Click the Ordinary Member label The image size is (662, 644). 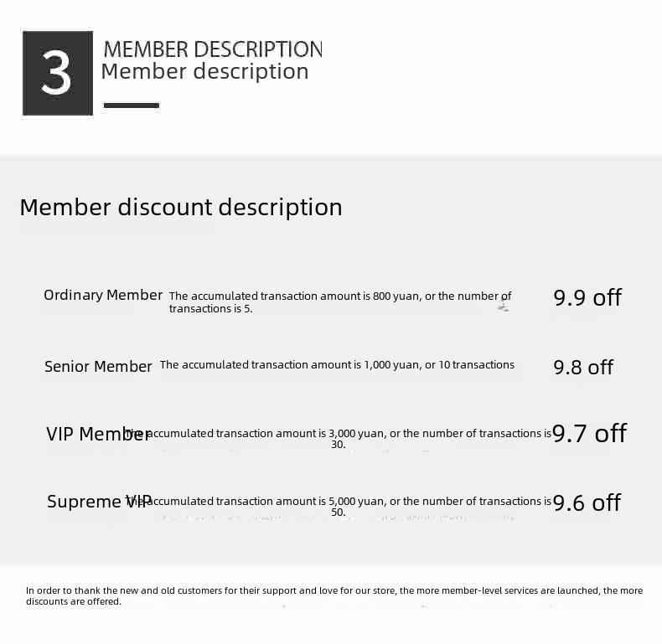(103, 295)
